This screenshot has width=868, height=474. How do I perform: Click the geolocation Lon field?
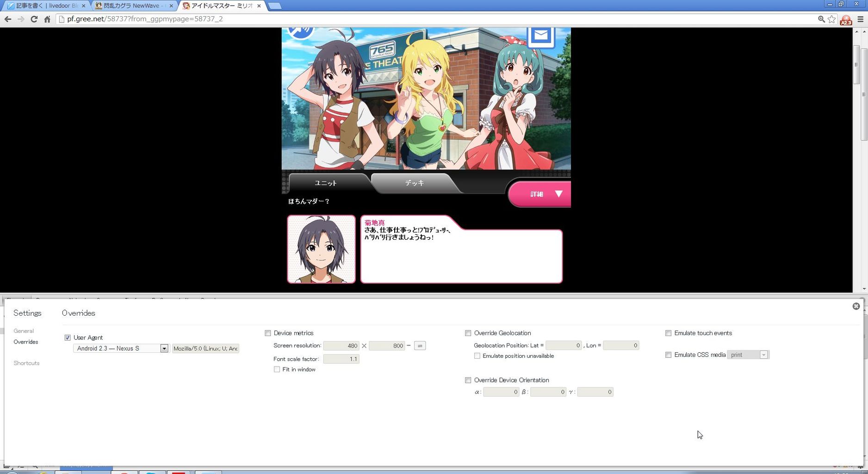621,346
